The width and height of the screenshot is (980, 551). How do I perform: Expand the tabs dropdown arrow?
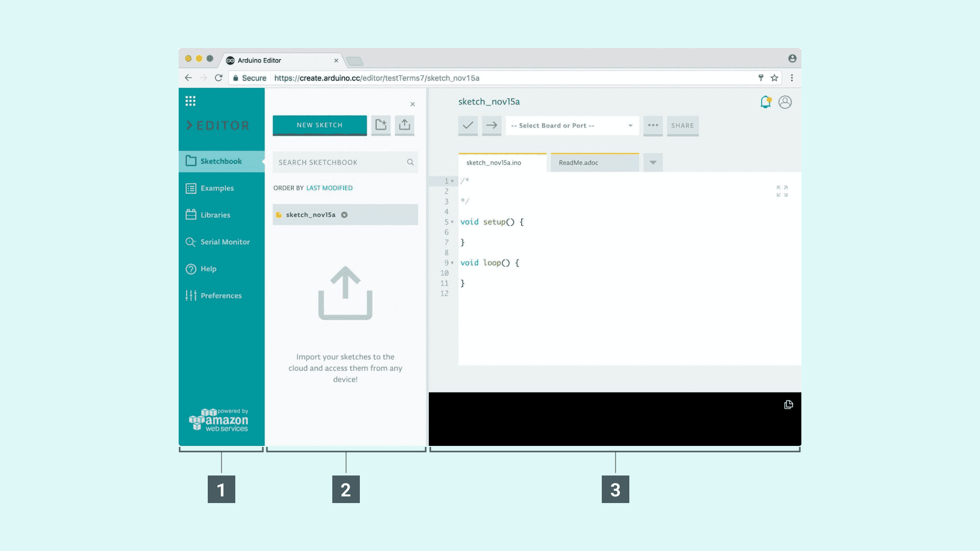(653, 163)
